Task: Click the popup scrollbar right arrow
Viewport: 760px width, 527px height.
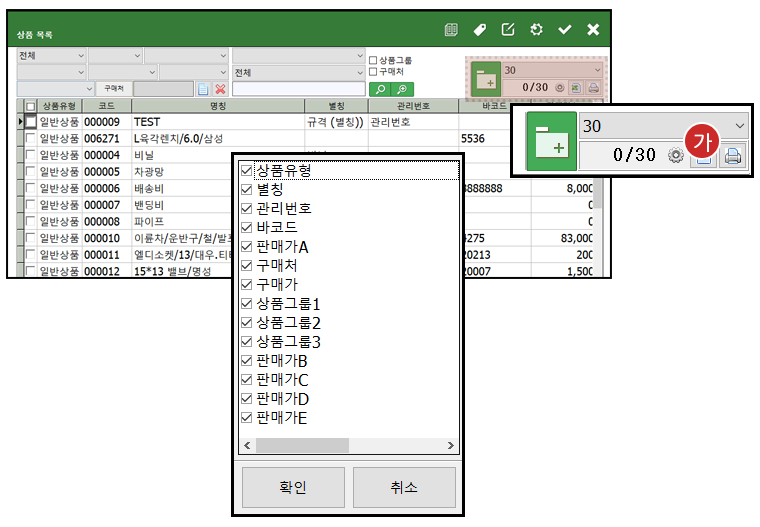Action: coord(451,445)
